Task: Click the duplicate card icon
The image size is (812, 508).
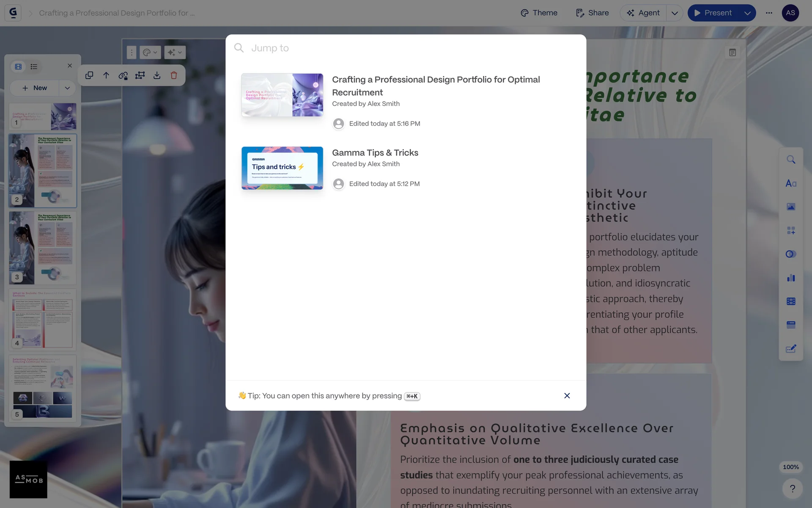Action: click(x=89, y=75)
